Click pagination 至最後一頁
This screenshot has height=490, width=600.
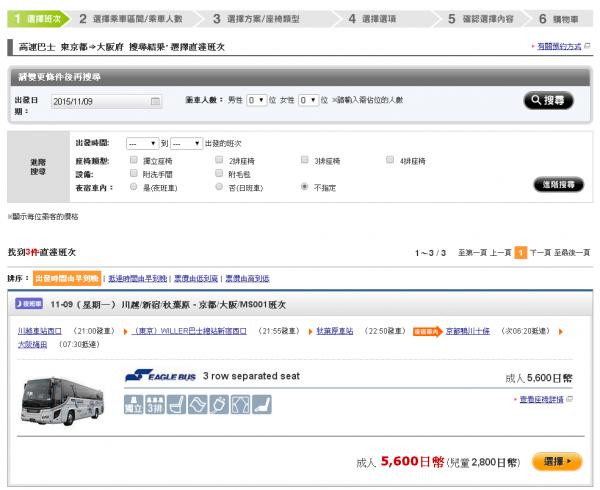click(572, 252)
